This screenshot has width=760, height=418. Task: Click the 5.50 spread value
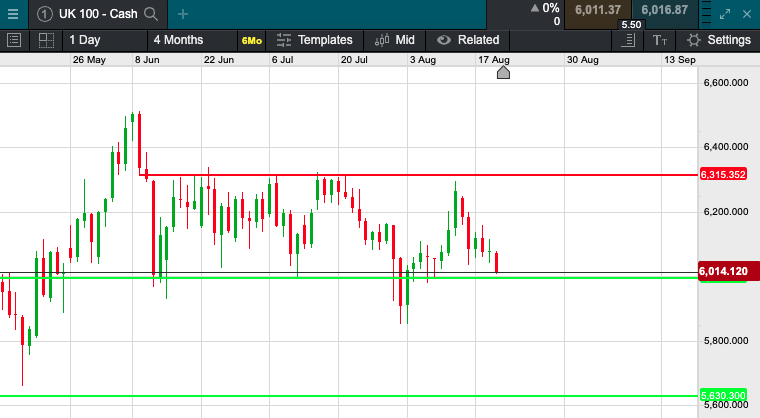(631, 24)
